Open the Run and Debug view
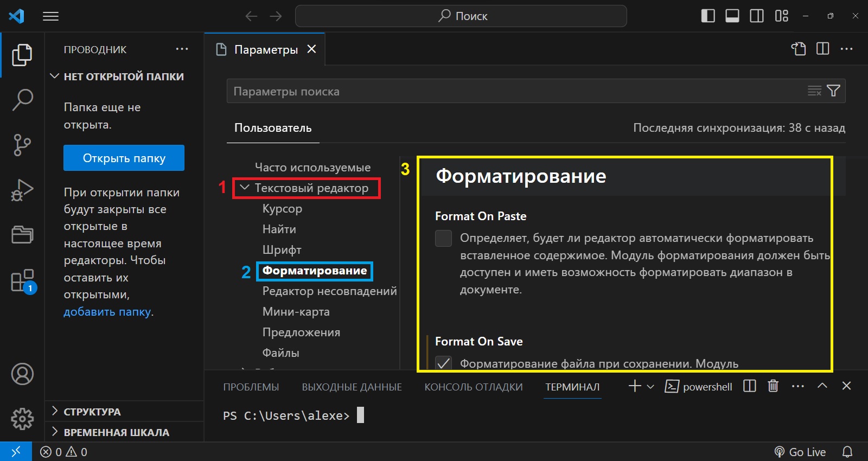The image size is (868, 461). tap(22, 190)
